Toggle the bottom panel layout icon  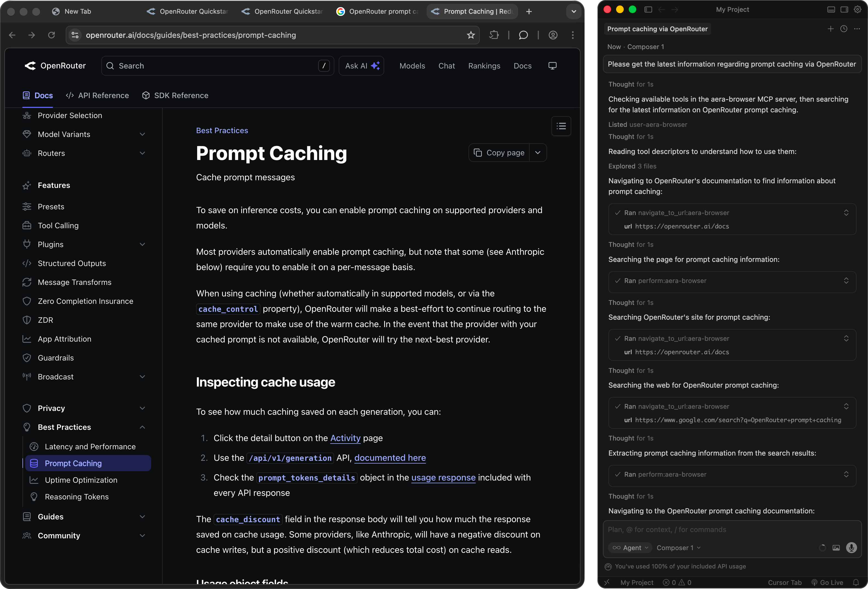tap(831, 9)
